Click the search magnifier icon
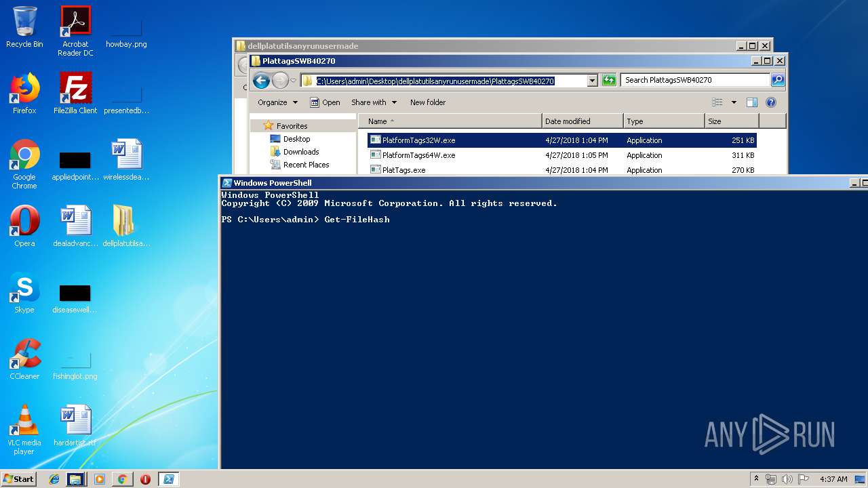Viewport: 868px width, 488px height. tap(778, 80)
